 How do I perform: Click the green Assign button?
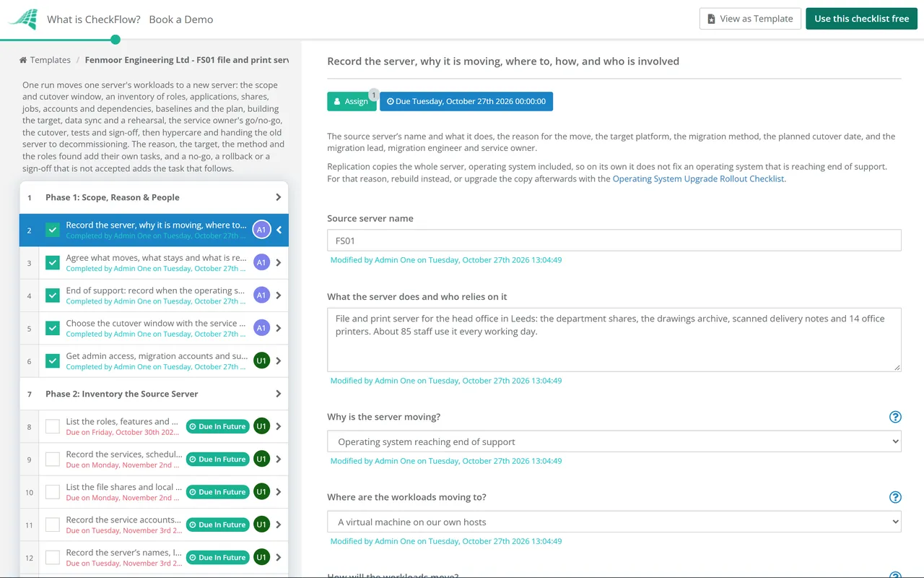pos(352,101)
